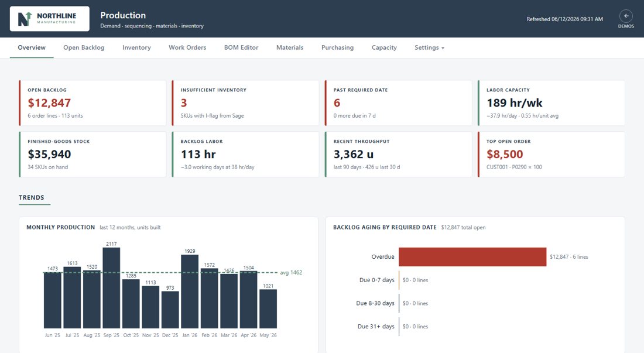Select the Nov '25 bar labeled 1113
644x353 pixels.
[x=150, y=307]
